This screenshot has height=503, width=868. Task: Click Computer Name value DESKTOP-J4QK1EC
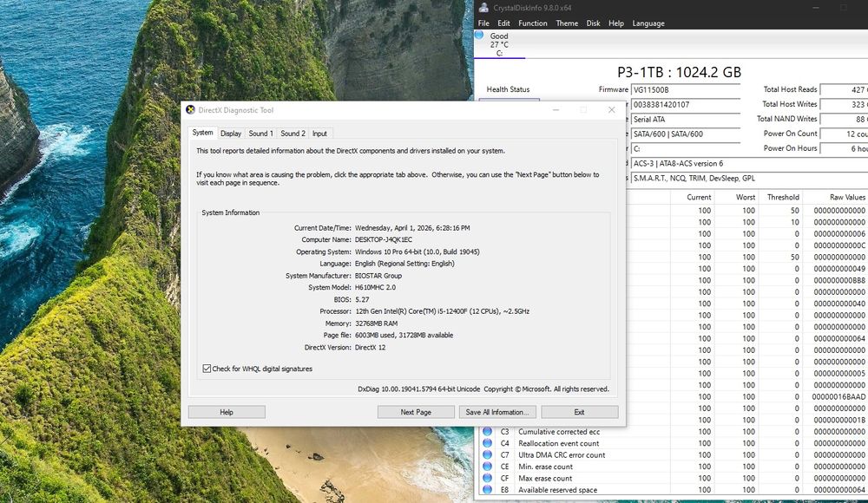pos(383,239)
